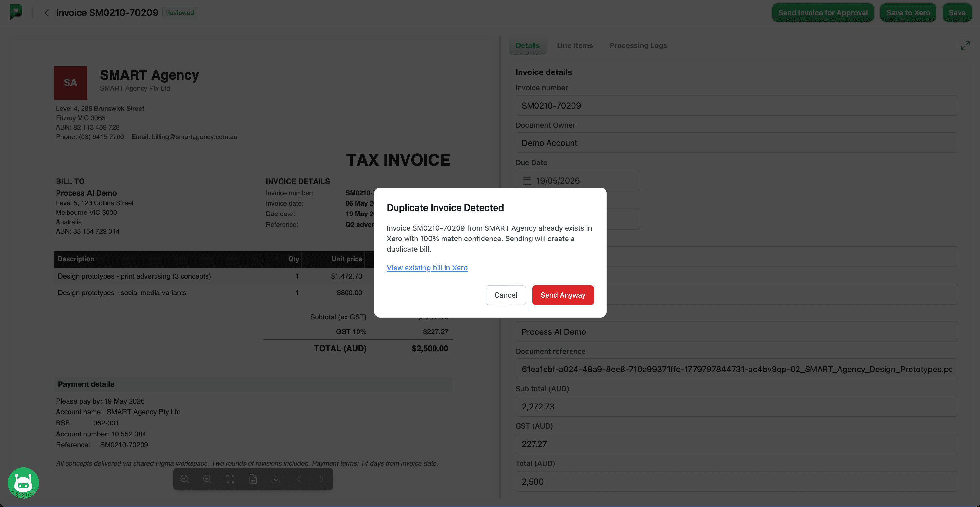This screenshot has height=507, width=980.
Task: Click the Reviewed status badge
Action: click(x=180, y=13)
